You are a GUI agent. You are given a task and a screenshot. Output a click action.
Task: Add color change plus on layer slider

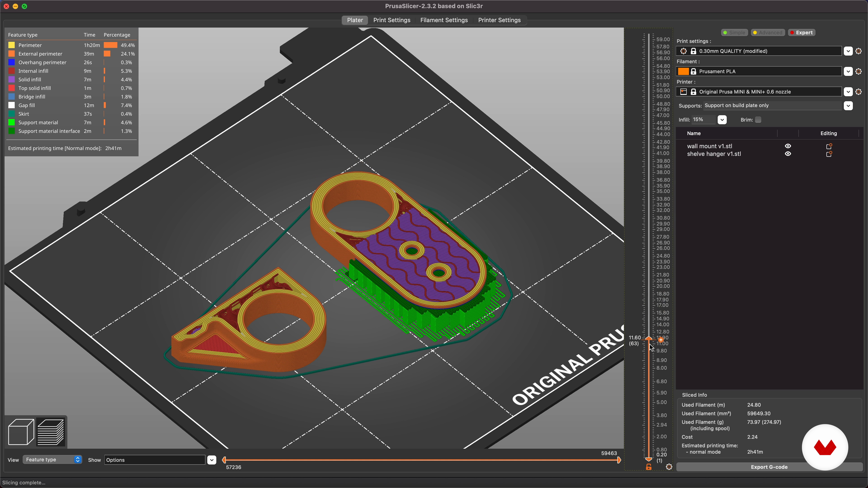click(661, 340)
